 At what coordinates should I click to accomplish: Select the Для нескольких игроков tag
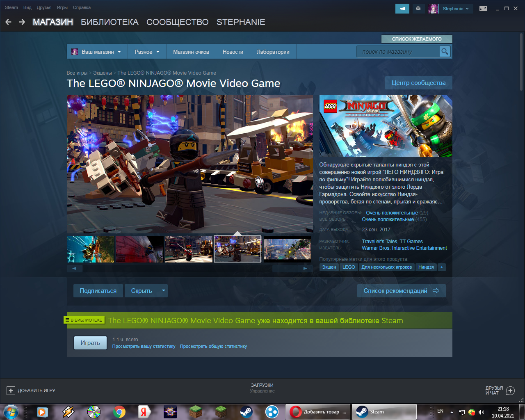point(387,267)
